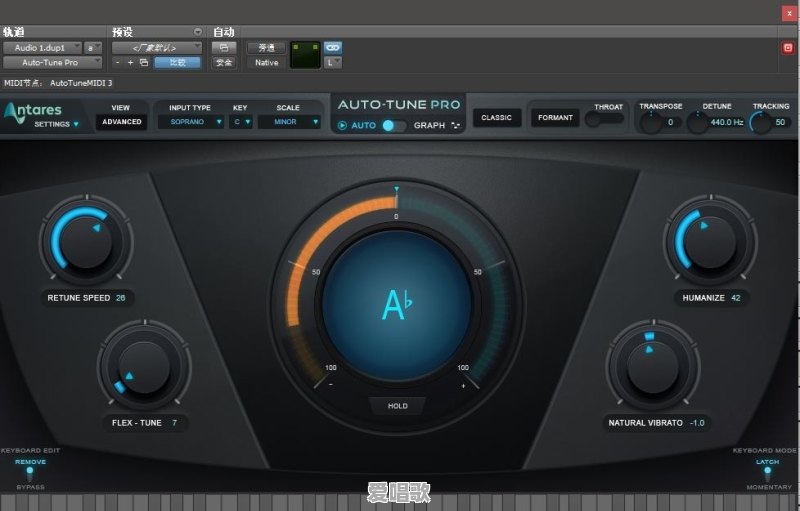Click the Tracking knob
The width and height of the screenshot is (800, 511).
click(760, 123)
